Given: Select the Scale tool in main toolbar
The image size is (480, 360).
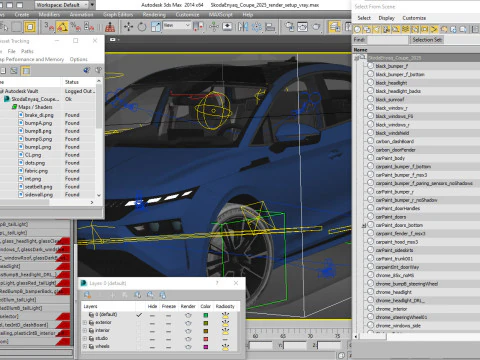Looking at the screenshot, I should (x=156, y=27).
